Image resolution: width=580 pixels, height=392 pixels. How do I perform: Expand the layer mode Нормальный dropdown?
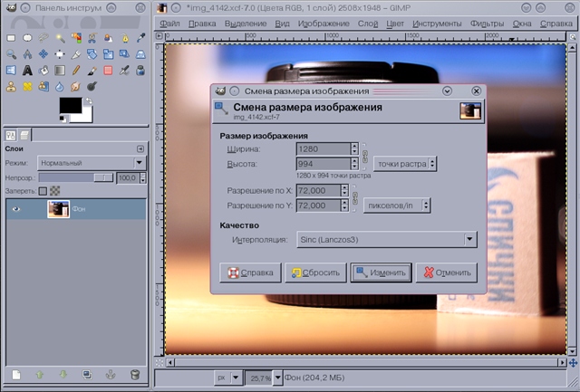pos(91,163)
